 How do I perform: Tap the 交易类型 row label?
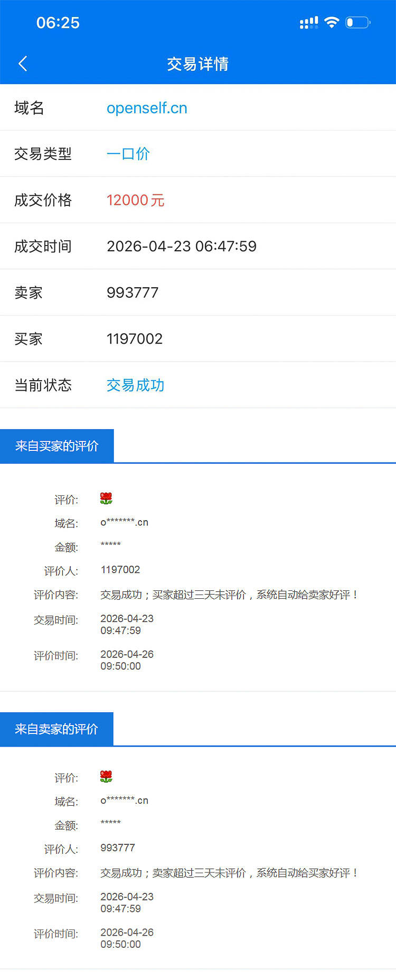tap(43, 154)
